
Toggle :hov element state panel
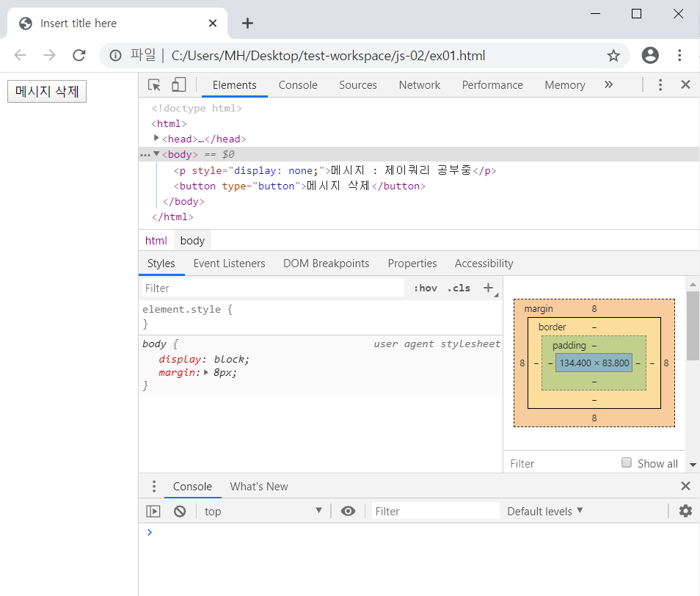[426, 288]
